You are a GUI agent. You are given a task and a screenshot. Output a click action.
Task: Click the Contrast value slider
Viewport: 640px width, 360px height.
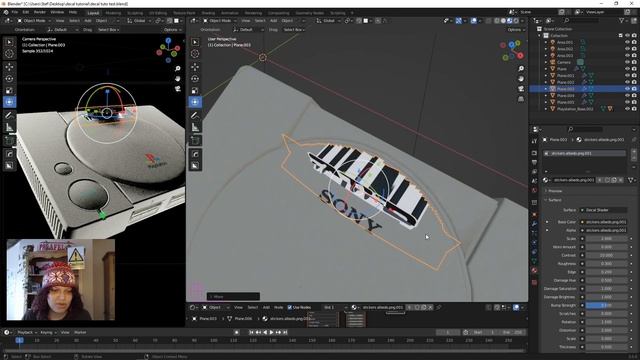pyautogui.click(x=607, y=255)
